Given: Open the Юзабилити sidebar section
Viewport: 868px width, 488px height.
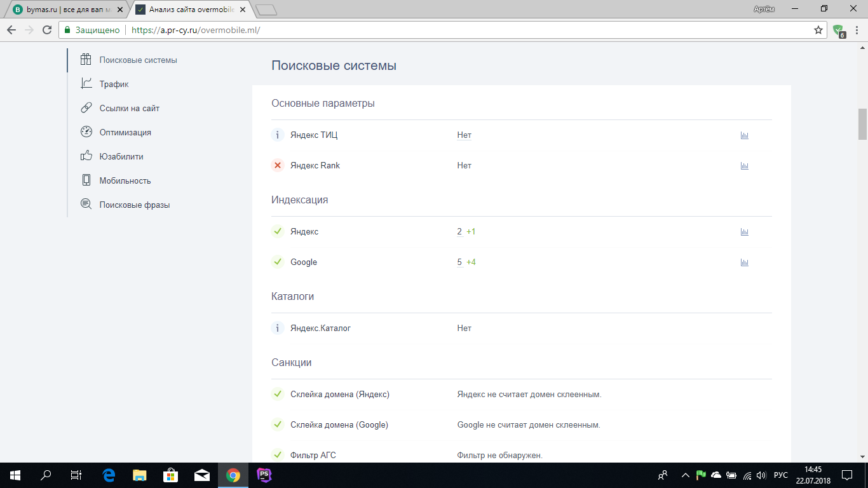Looking at the screenshot, I should [x=121, y=156].
